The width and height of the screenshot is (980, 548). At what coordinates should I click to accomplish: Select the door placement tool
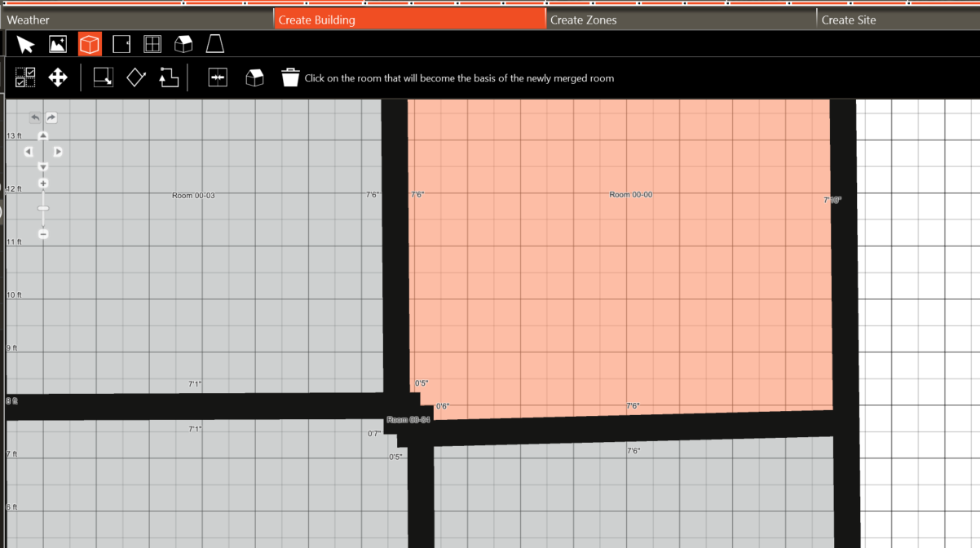coord(121,44)
